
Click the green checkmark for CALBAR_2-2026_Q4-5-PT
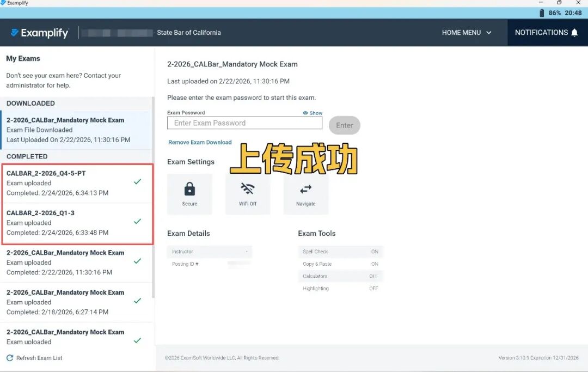(x=137, y=182)
